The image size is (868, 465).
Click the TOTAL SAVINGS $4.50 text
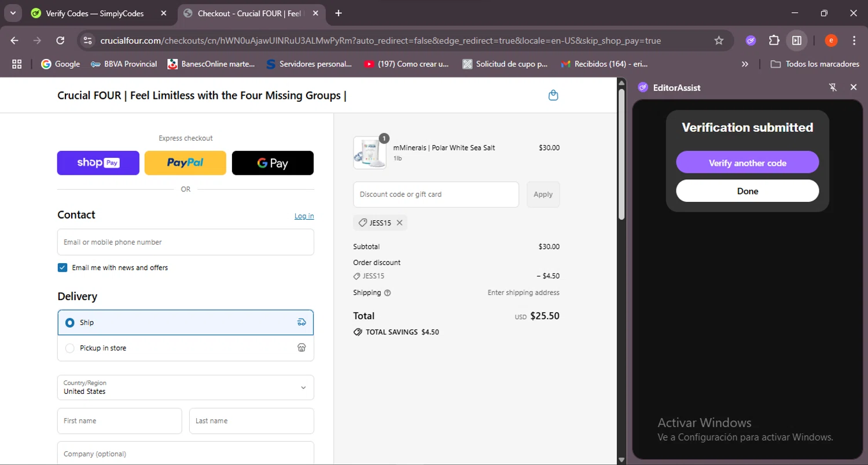click(x=402, y=333)
